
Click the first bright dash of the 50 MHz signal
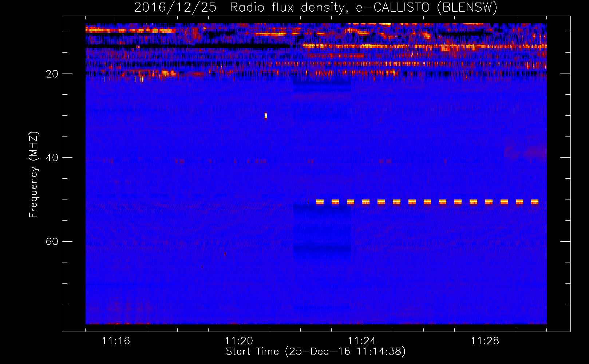pyautogui.click(x=320, y=202)
